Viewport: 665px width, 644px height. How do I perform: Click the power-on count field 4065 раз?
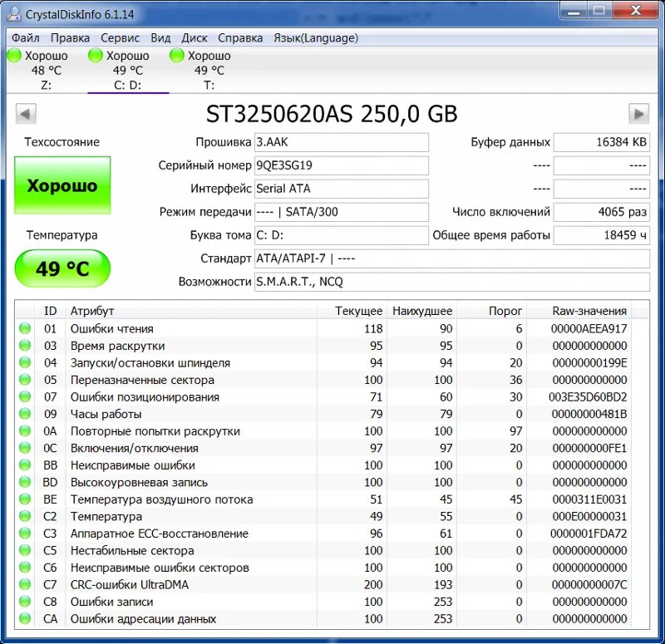pos(601,212)
